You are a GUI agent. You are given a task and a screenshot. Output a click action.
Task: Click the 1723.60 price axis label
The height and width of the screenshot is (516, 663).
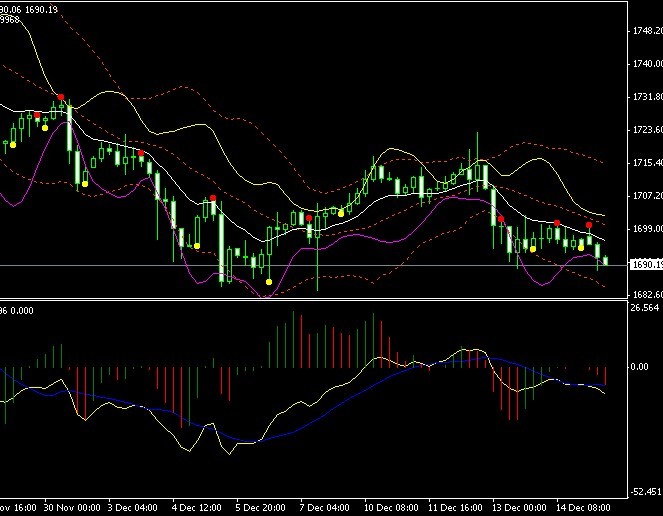click(x=647, y=130)
